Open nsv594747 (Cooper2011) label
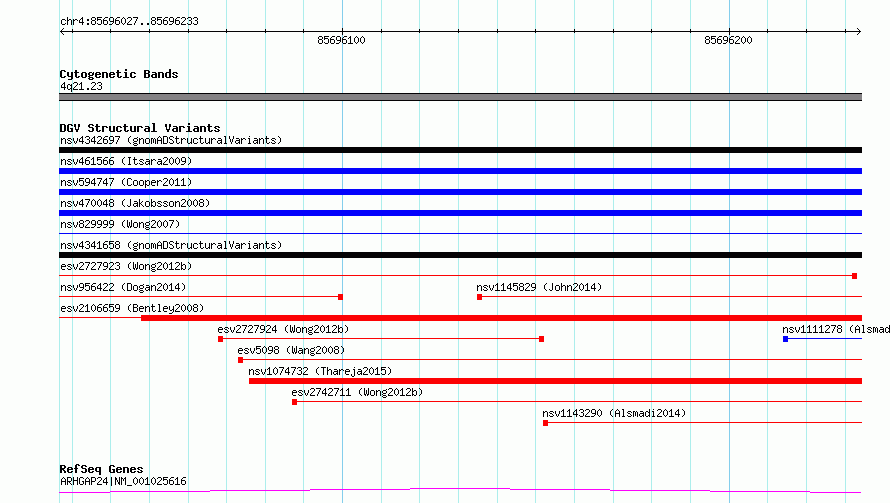Viewport: 890px width, 503px height. click(x=126, y=182)
